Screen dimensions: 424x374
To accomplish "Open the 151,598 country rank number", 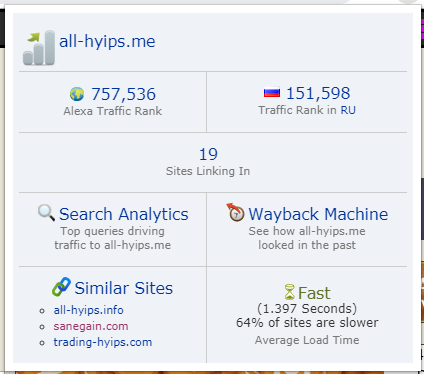I will click(318, 93).
